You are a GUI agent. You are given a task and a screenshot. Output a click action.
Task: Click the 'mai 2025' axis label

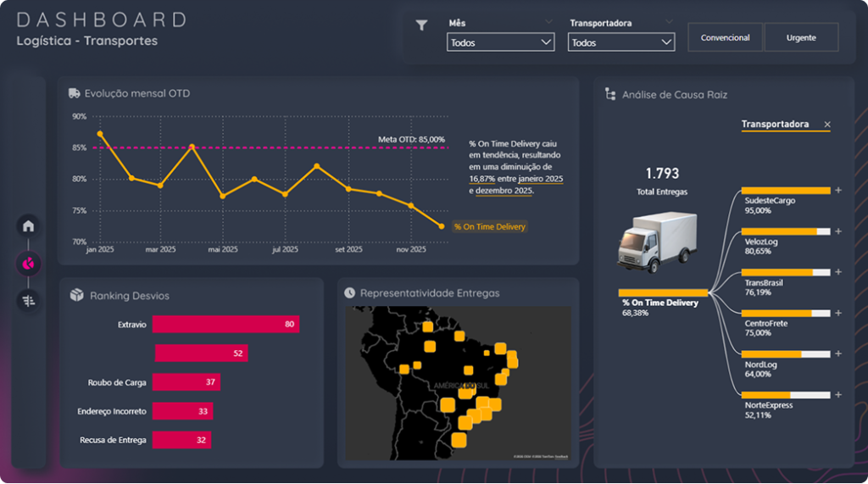(x=223, y=249)
